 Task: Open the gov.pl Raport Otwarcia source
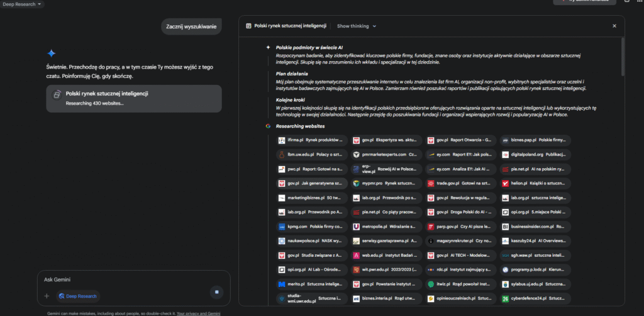(460, 140)
